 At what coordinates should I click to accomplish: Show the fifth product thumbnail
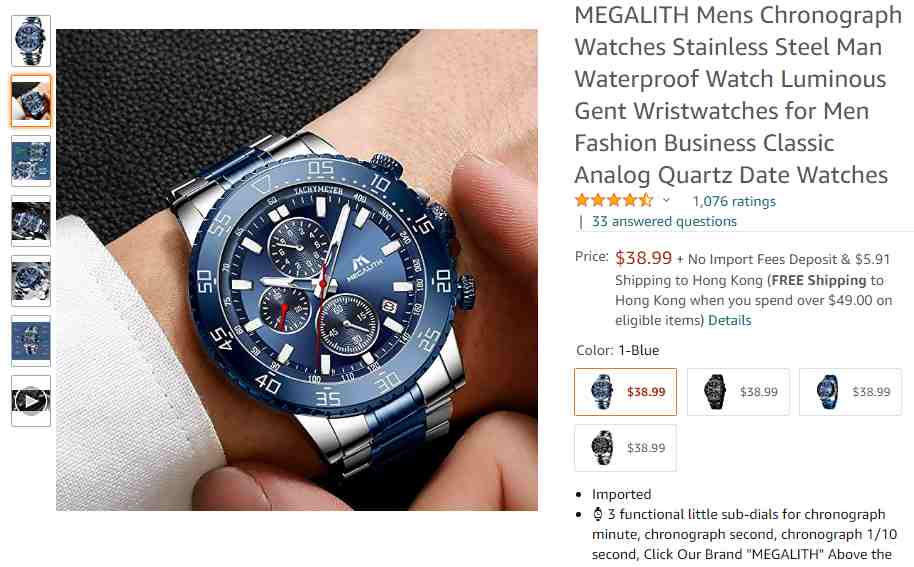click(31, 281)
